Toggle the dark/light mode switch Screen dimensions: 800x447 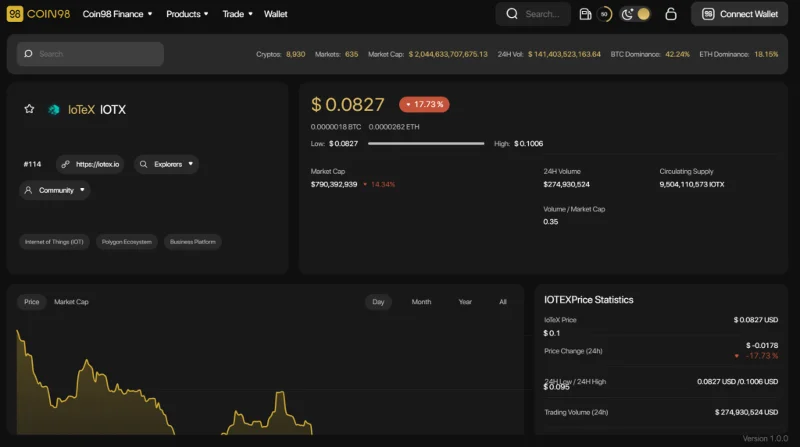pos(635,14)
